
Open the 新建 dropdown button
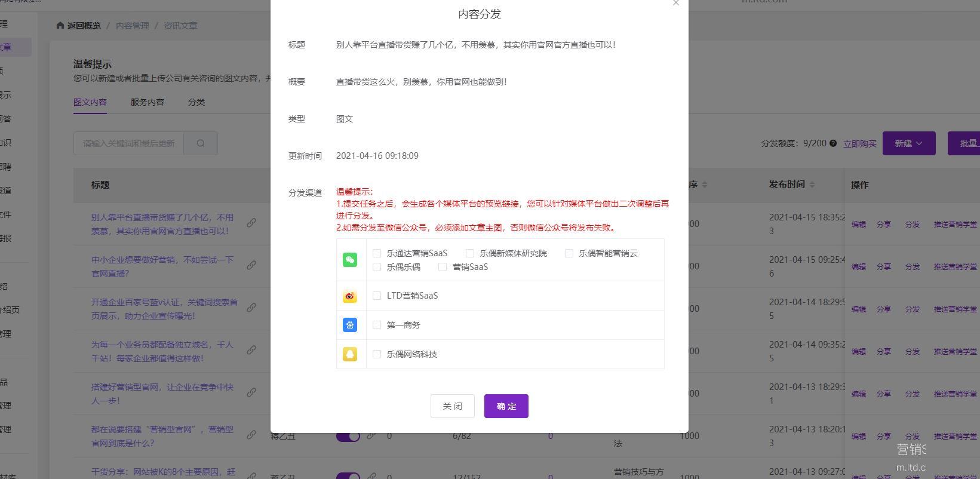[908, 143]
